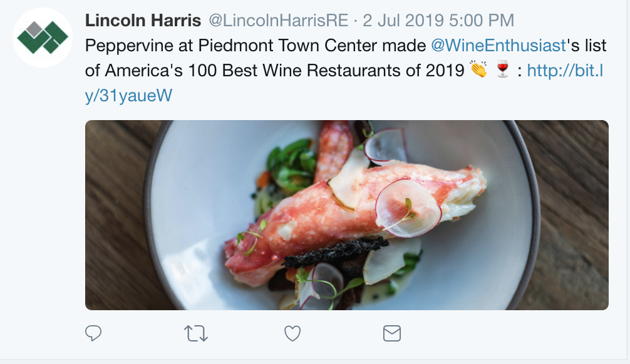Viewport: 630px width, 364px height.
Task: Click the reply speech bubble icon
Action: click(93, 333)
